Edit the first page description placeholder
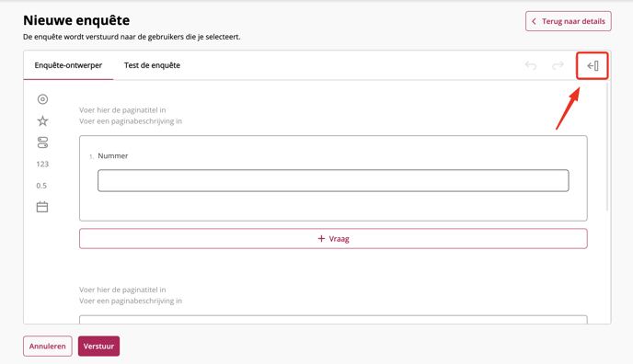Viewport: 633px width, 364px height. 131,121
